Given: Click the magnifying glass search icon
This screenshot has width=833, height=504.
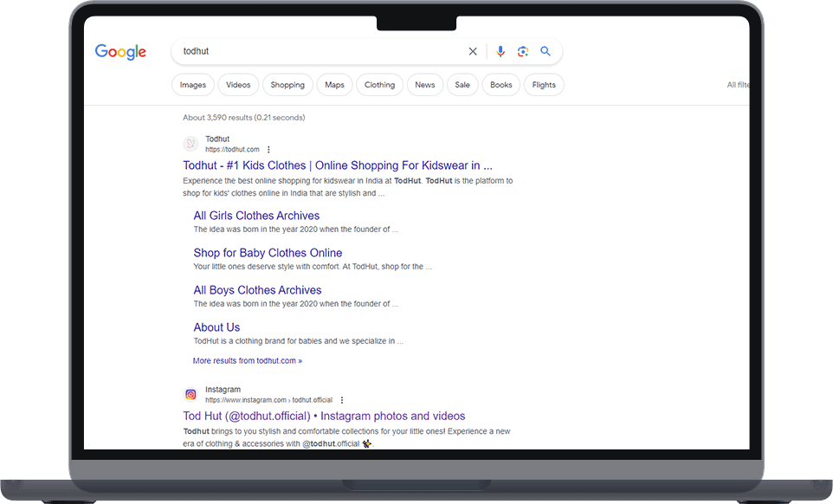Looking at the screenshot, I should tap(546, 51).
